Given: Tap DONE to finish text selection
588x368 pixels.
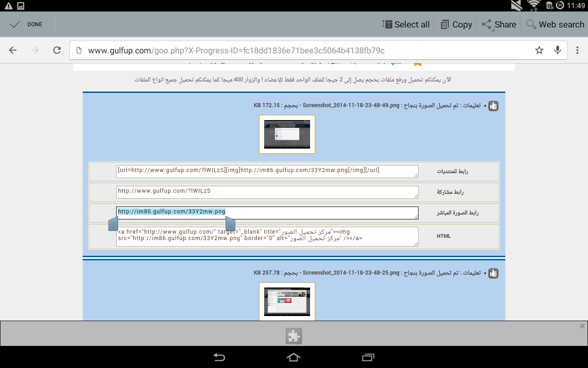Looking at the screenshot, I should click(x=27, y=24).
